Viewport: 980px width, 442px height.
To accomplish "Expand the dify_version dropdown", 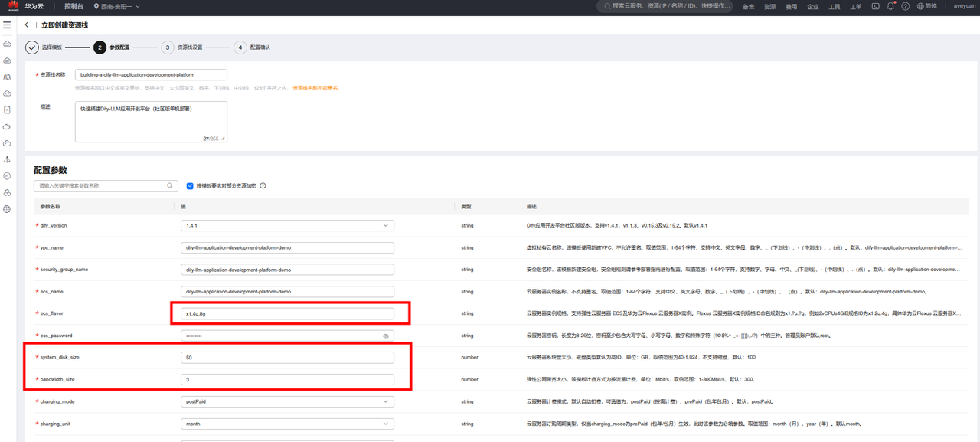I will (x=385, y=226).
